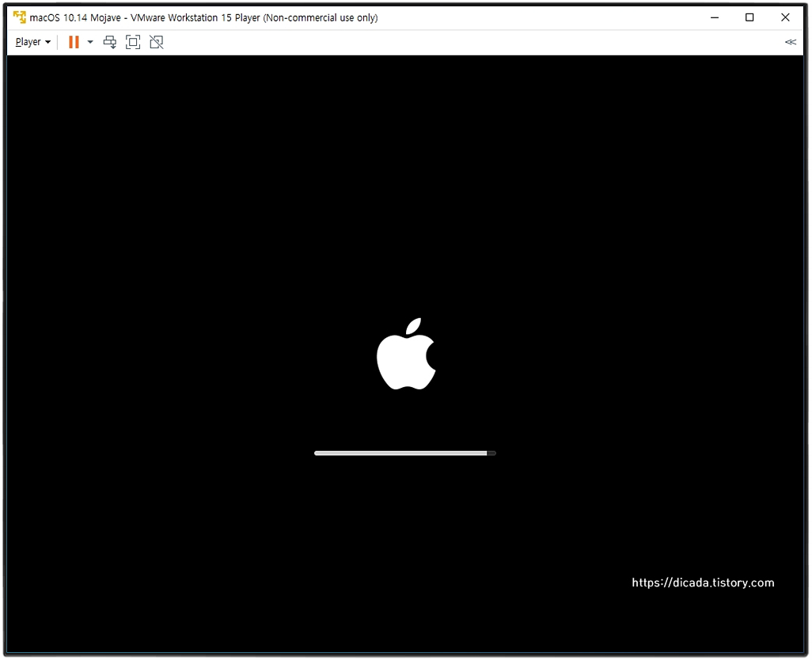Click the VMware icon in title bar

tap(20, 17)
